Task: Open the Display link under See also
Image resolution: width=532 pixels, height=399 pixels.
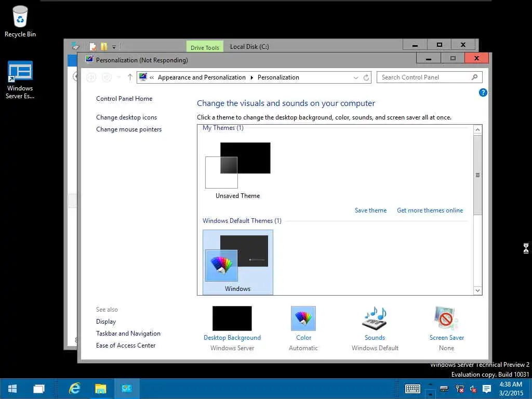Action: coord(106,322)
